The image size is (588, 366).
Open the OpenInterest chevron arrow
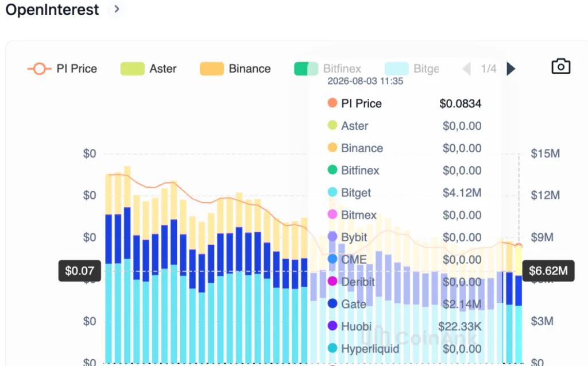(x=117, y=9)
